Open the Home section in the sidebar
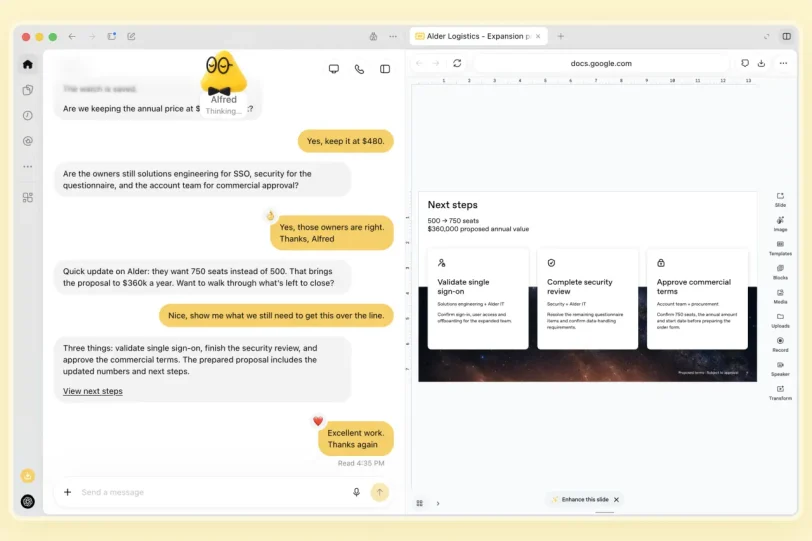812x541 pixels. pyautogui.click(x=28, y=64)
